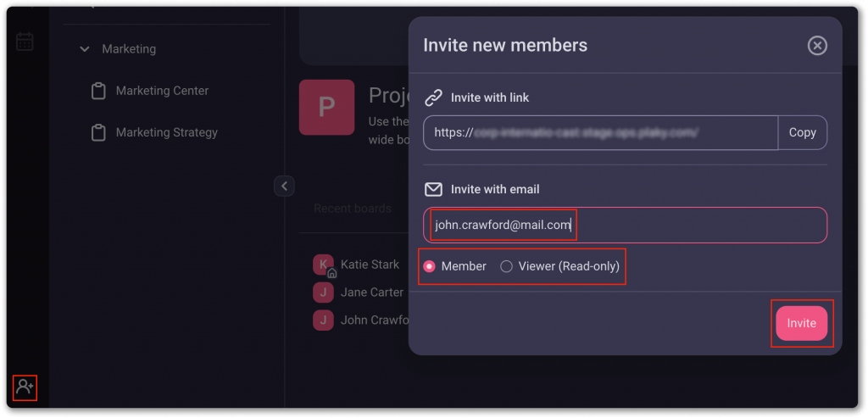Click the invite link URL field
Screen dimensions: 868x418
pos(600,132)
